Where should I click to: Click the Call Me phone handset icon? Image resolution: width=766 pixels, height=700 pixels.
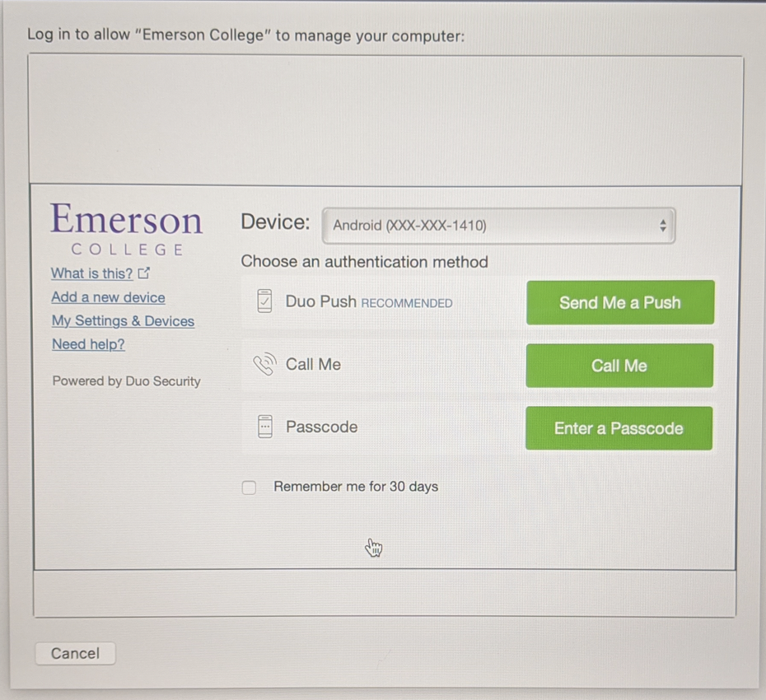[264, 364]
